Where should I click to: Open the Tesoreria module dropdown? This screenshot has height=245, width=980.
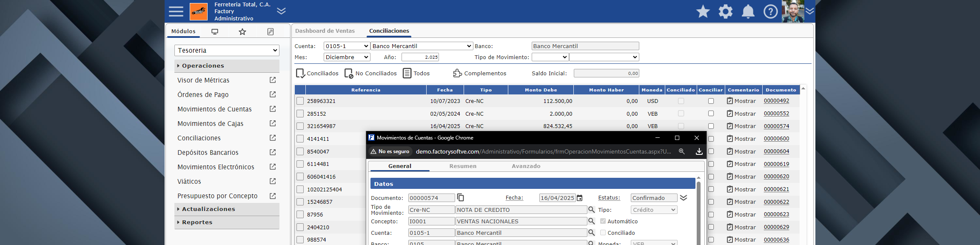point(227,50)
